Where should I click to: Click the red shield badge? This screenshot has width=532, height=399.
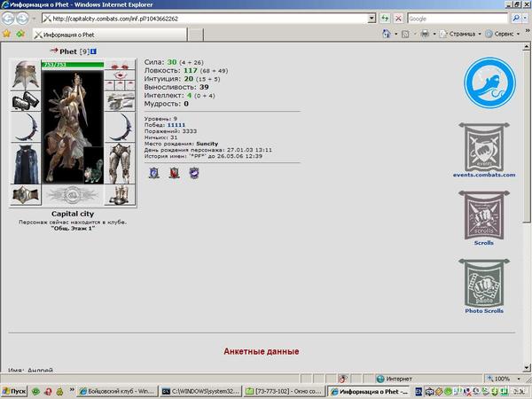click(x=174, y=173)
